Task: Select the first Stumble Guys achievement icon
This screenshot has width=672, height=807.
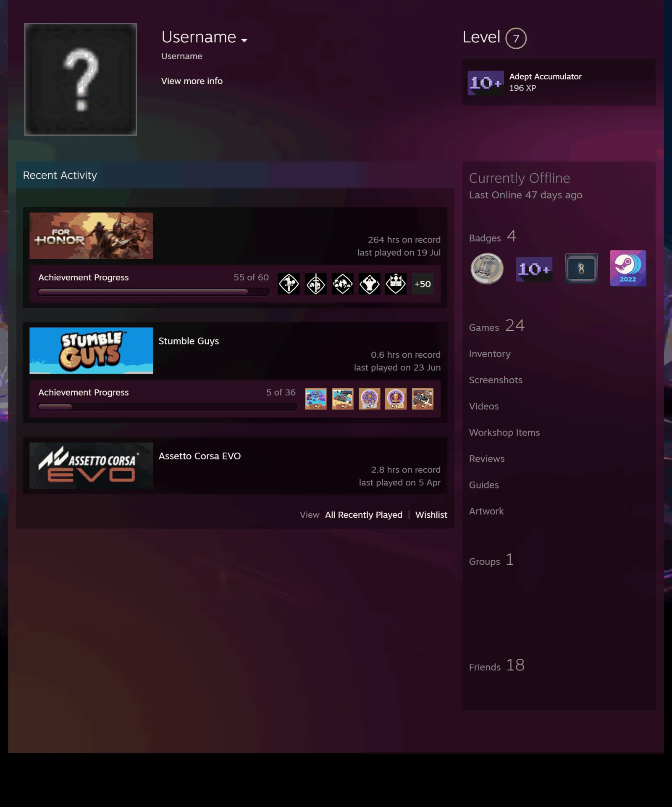Action: click(316, 398)
